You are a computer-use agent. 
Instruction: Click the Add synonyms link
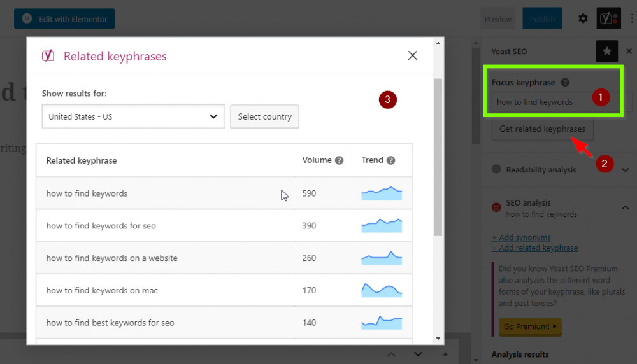coord(521,237)
